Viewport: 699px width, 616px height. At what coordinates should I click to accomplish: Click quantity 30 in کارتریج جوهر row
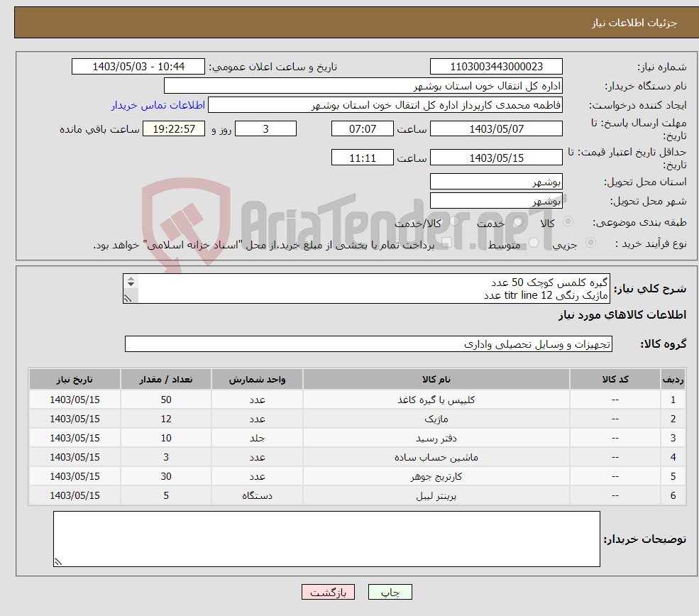click(166, 476)
